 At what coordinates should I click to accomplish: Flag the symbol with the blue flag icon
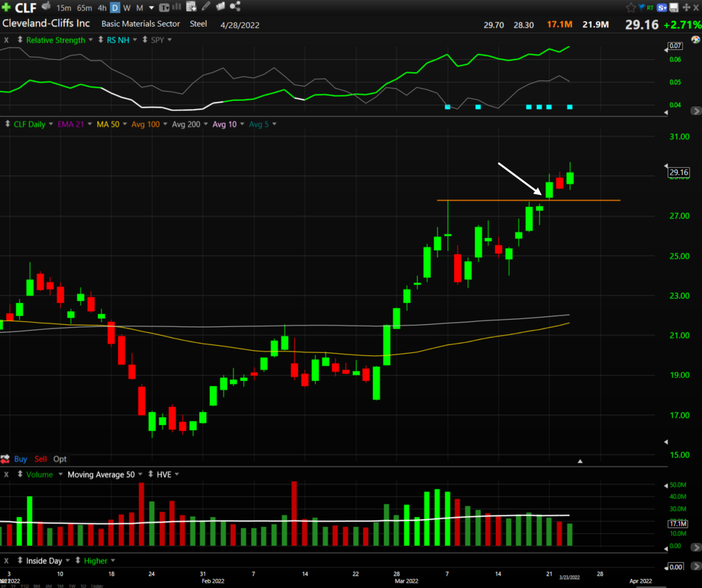(641, 7)
